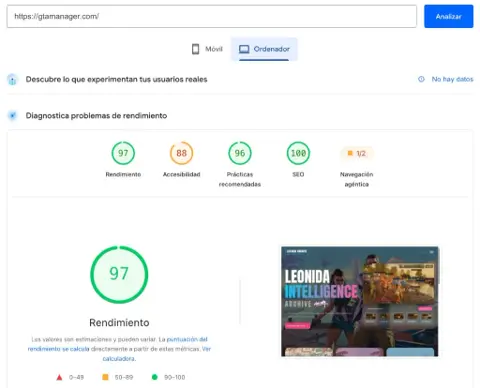Select the Ordenador tab

[264, 49]
